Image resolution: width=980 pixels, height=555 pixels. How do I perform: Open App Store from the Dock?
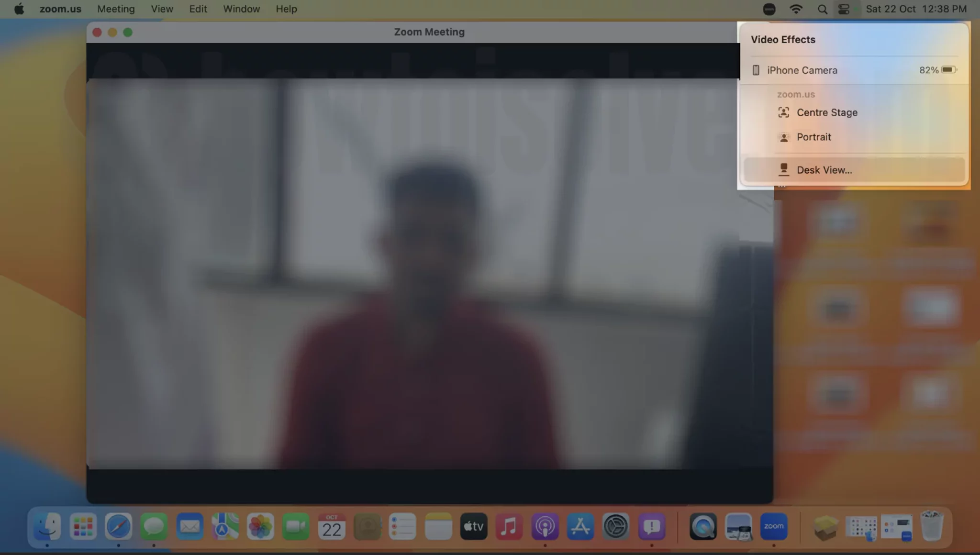(x=580, y=527)
